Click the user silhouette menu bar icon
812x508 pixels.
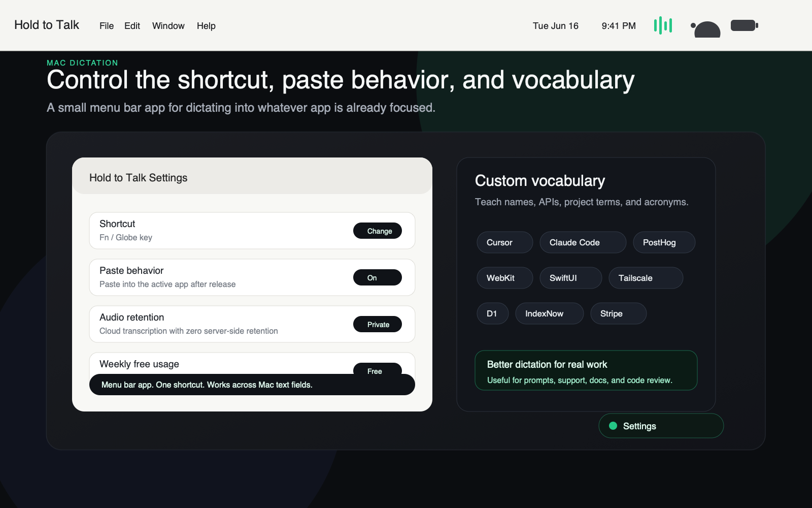[705, 29]
